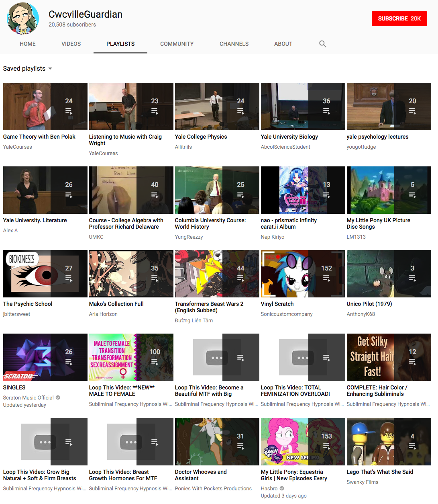Open the Soniccustomcompany channel link

(287, 314)
